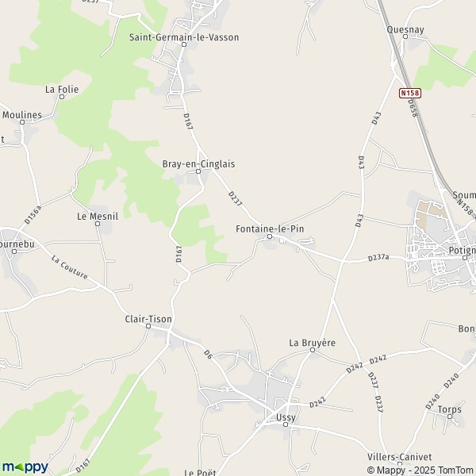Select the La Couture road label

pos(69,267)
